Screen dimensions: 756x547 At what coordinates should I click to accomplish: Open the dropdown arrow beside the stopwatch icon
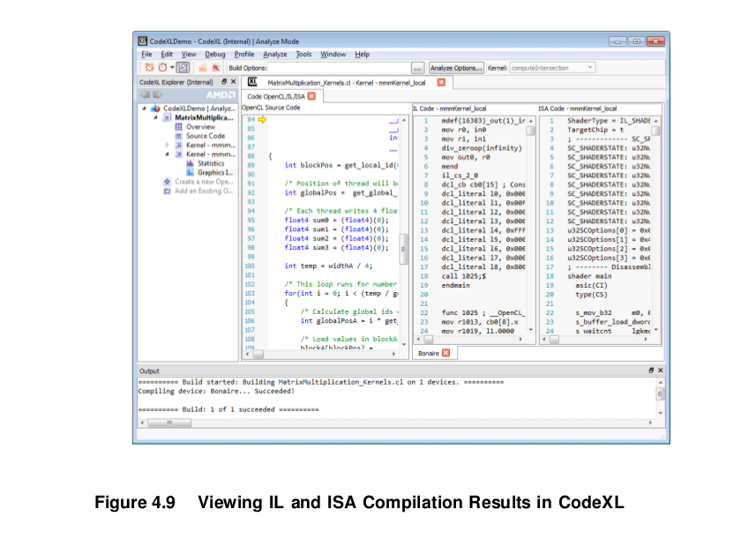click(172, 68)
